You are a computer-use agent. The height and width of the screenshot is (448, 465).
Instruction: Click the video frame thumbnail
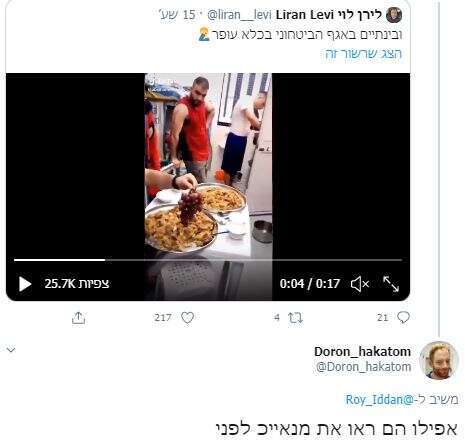pos(208,167)
